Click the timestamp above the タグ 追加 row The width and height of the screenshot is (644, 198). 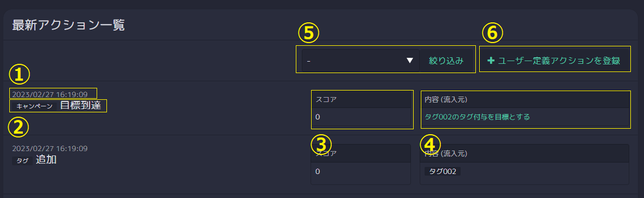coord(50,148)
